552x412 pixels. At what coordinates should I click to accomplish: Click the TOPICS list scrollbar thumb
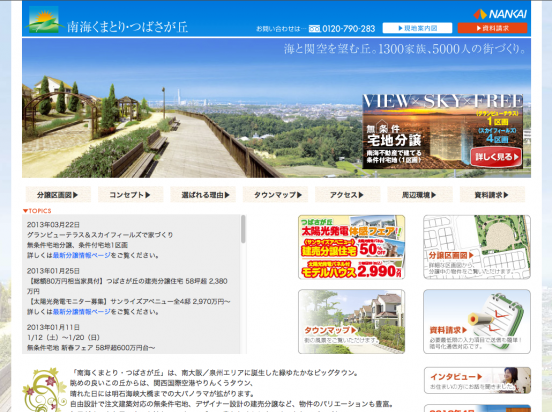[x=243, y=229]
